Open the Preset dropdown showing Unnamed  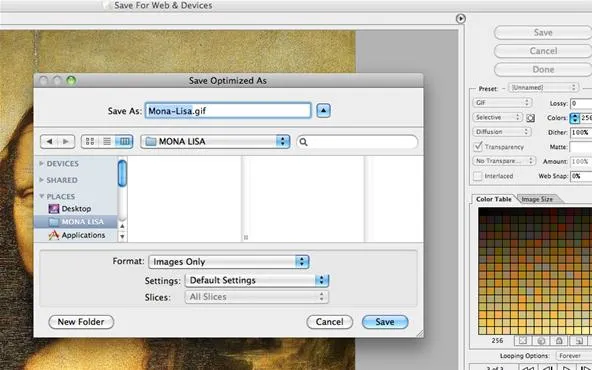tap(543, 88)
